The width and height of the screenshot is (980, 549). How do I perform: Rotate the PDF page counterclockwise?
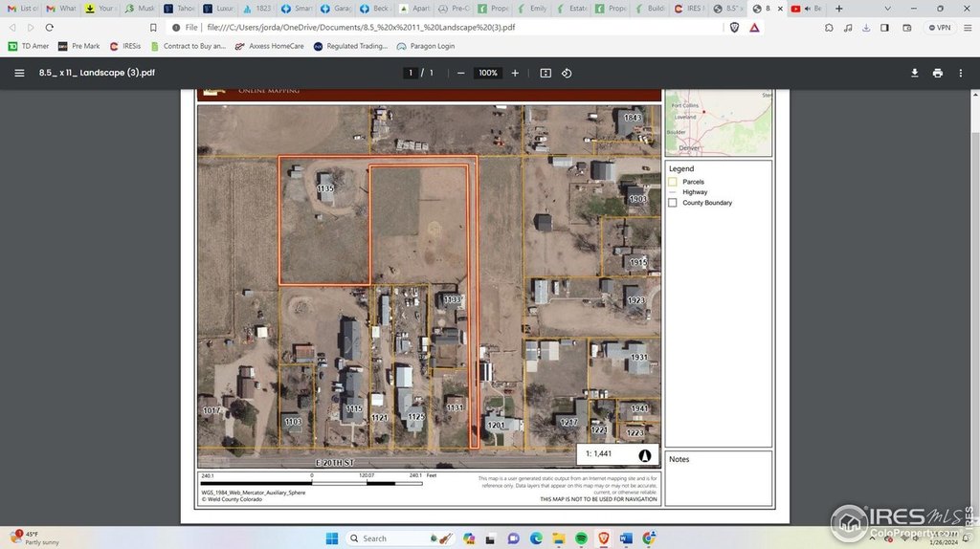coord(567,73)
